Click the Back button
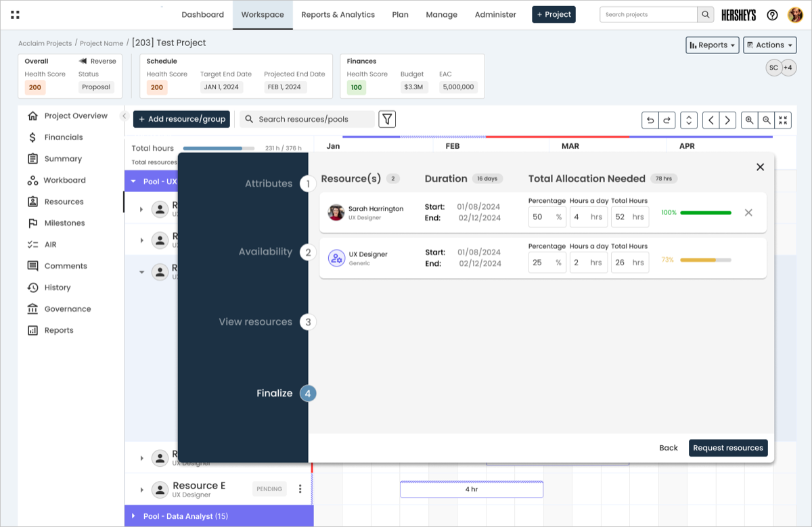 tap(669, 448)
